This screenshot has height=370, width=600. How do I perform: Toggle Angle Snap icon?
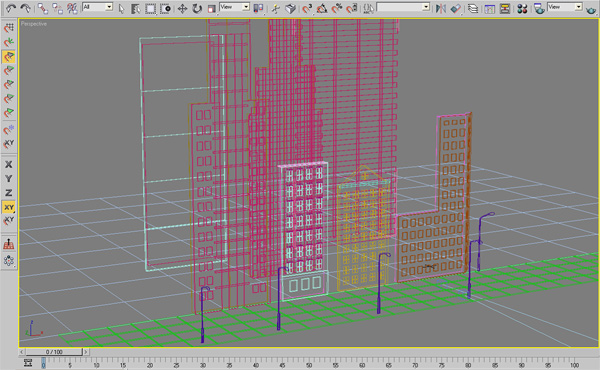(322, 8)
